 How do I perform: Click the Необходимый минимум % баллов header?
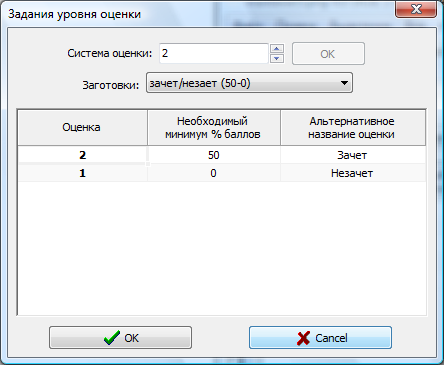(x=213, y=127)
